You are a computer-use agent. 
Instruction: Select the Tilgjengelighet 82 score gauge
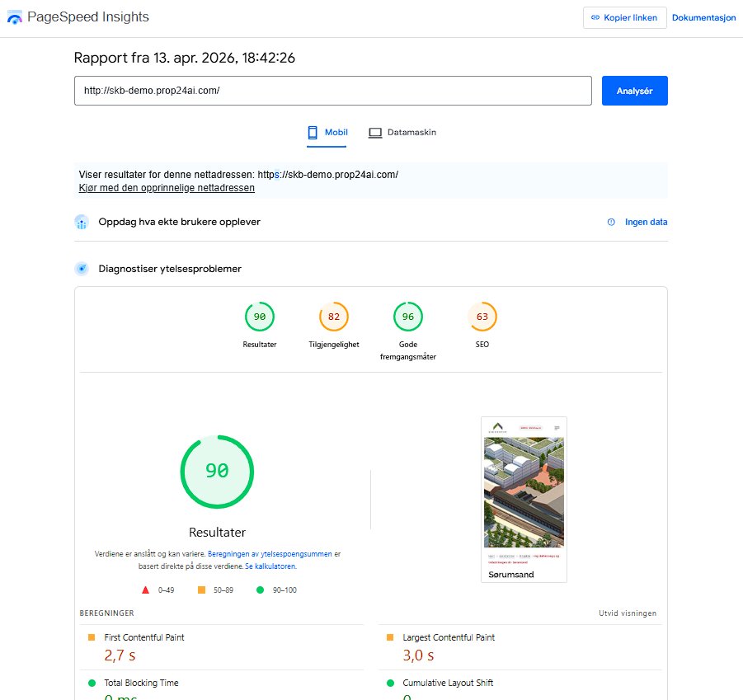tap(333, 316)
